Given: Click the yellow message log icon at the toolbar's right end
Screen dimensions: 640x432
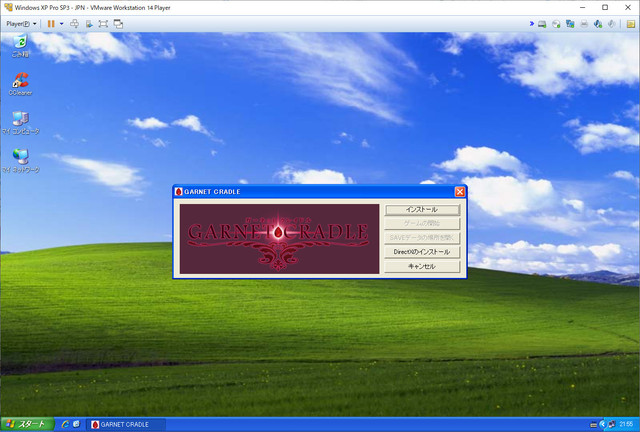Looking at the screenshot, I should [x=631, y=24].
